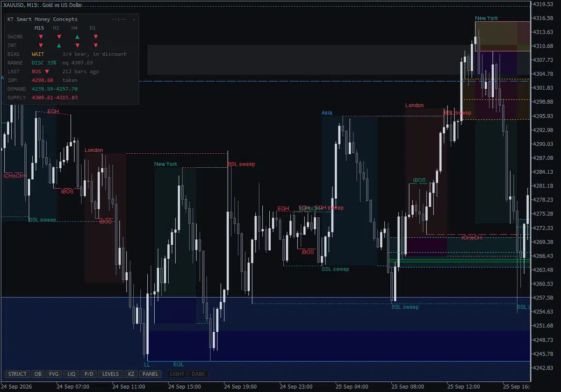The width and height of the screenshot is (561, 392).
Task: Click the --:-- timer in the panel
Action: click(x=119, y=19)
